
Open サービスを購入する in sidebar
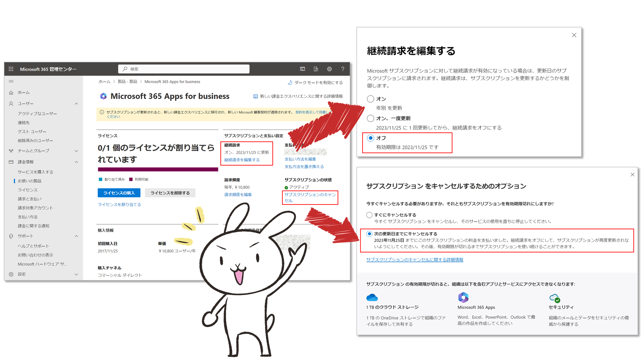35,172
